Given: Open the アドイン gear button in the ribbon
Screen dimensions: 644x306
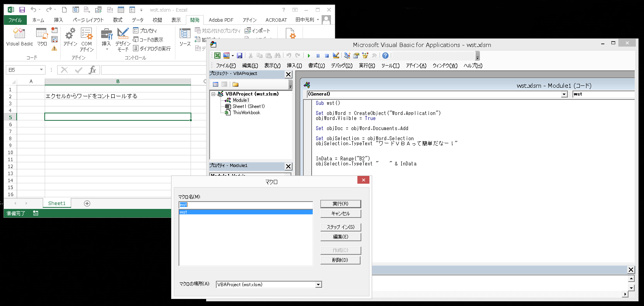Looking at the screenshot, I should [70, 37].
